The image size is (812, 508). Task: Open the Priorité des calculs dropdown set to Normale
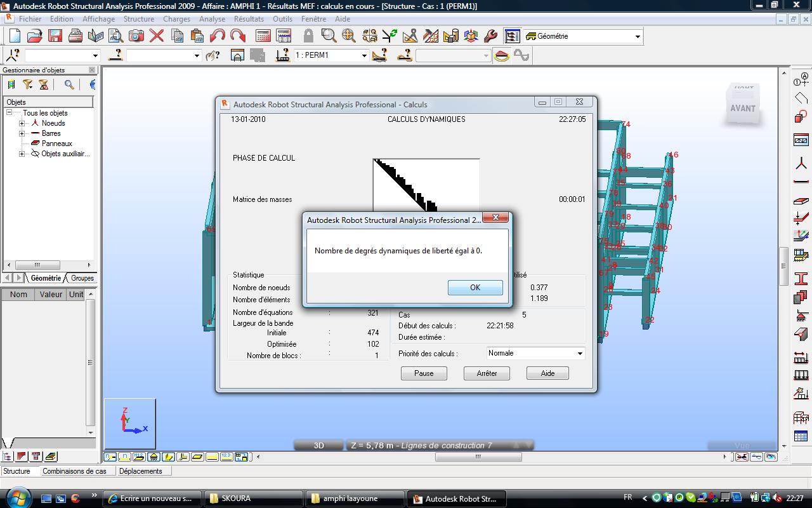tap(535, 353)
